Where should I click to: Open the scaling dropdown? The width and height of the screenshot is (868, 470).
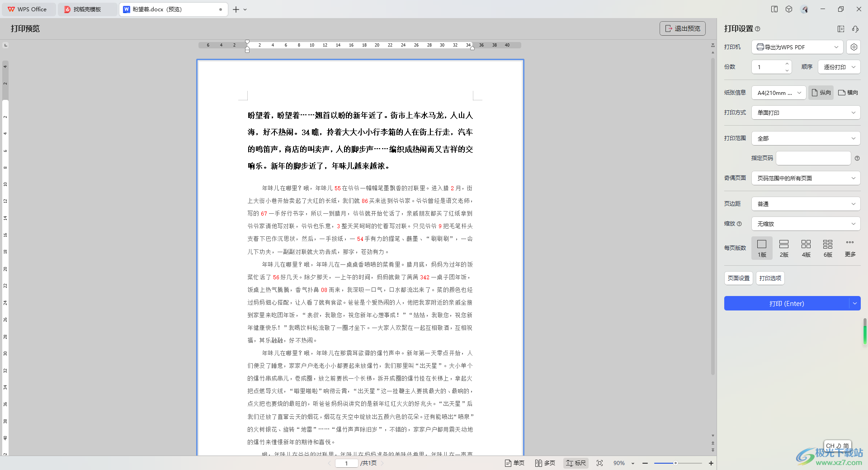[x=806, y=224]
